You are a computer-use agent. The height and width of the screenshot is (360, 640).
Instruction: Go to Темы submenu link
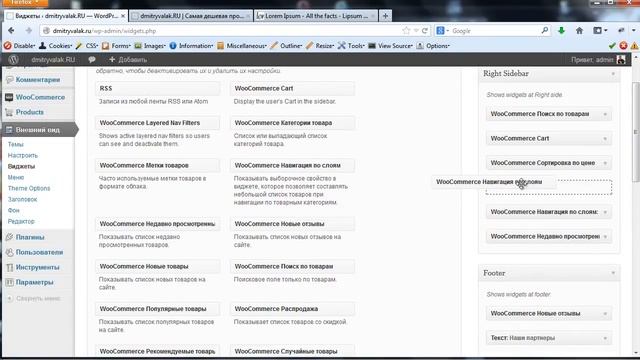pyautogui.click(x=16, y=144)
